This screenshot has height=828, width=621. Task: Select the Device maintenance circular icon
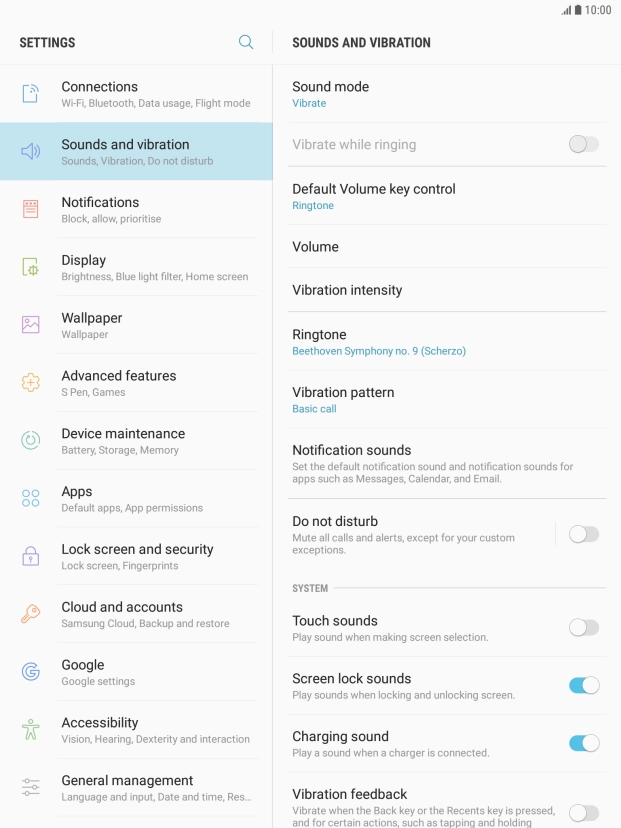point(31,440)
